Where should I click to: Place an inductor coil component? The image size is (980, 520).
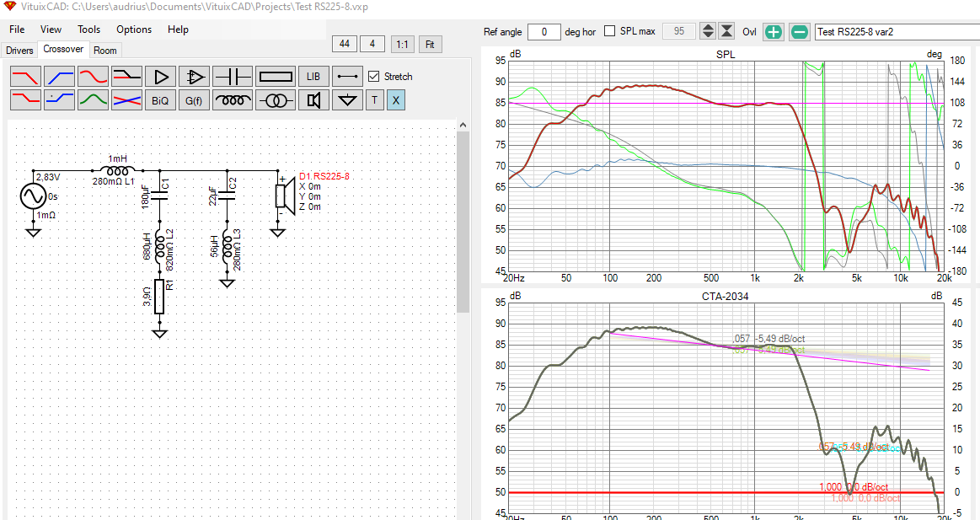coord(233,100)
